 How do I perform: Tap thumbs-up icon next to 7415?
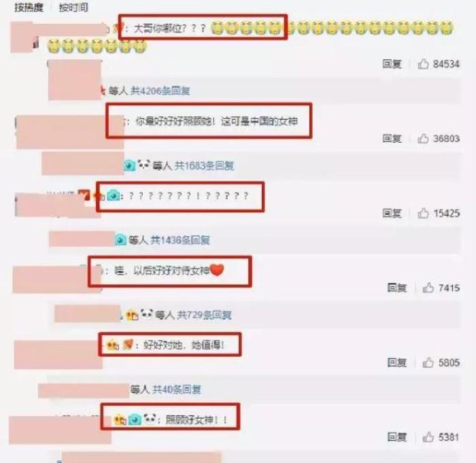428,288
